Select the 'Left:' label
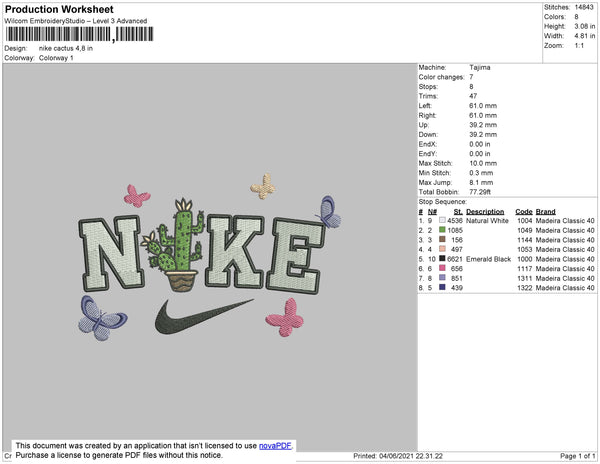The image size is (600, 464). (425, 106)
